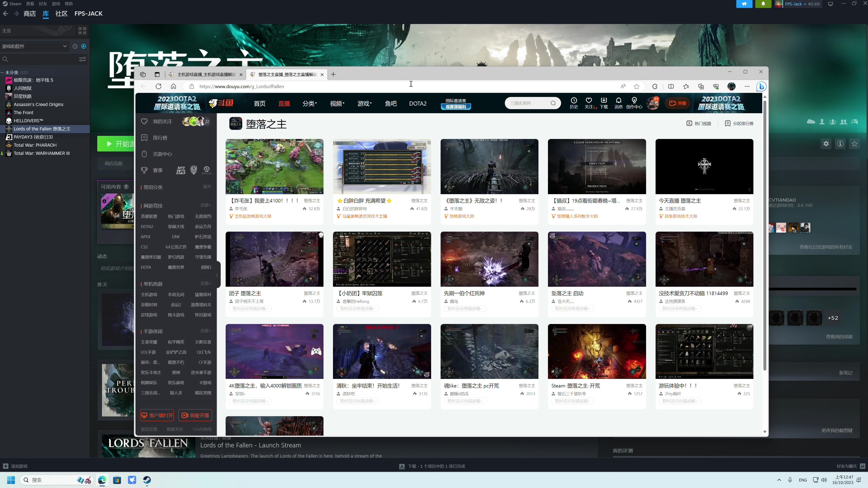Open Douyu messages (消息) bell icon
This screenshot has width=868, height=488.
619,103
